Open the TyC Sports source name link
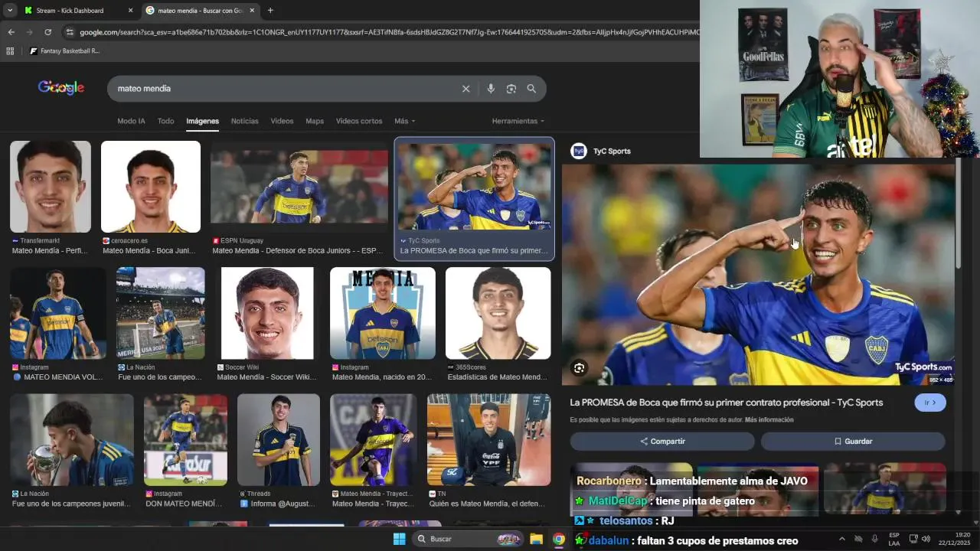Viewport: 980px width, 551px height. pyautogui.click(x=612, y=151)
